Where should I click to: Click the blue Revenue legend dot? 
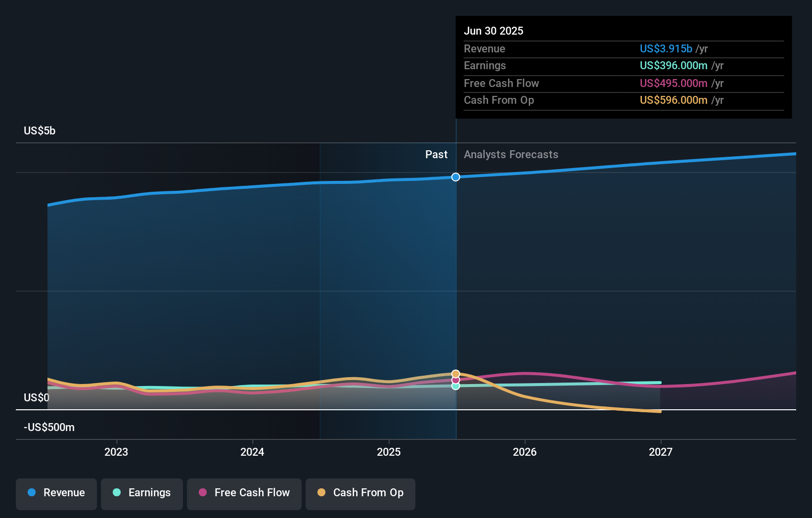coord(32,492)
